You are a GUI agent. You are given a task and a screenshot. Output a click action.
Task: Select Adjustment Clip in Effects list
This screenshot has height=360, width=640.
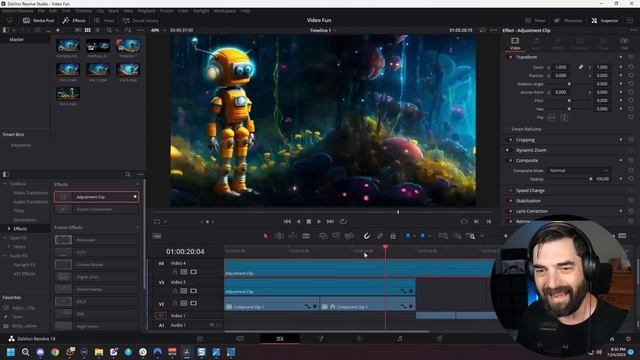[96, 197]
